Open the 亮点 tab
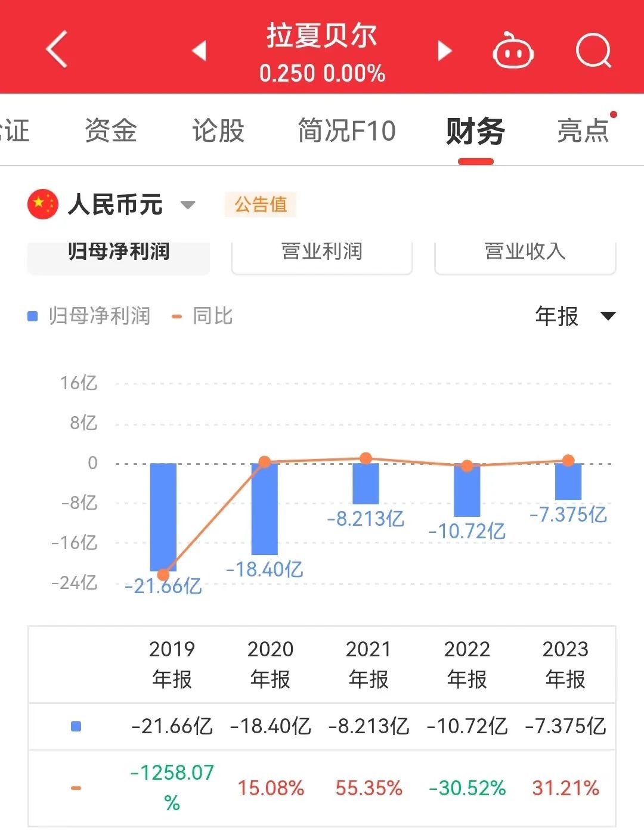 (x=583, y=131)
